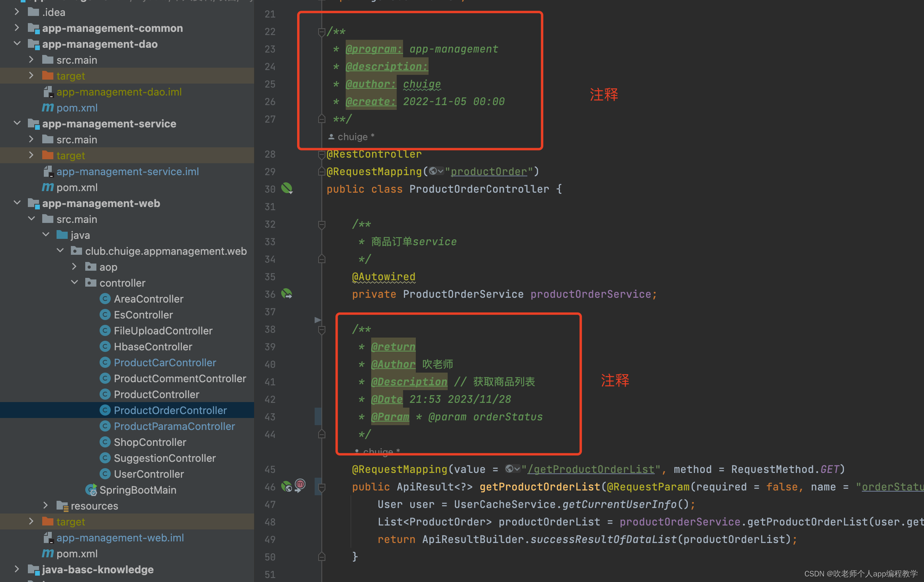Fold the class Javadoc comment at line 22
The image size is (924, 582).
(322, 32)
